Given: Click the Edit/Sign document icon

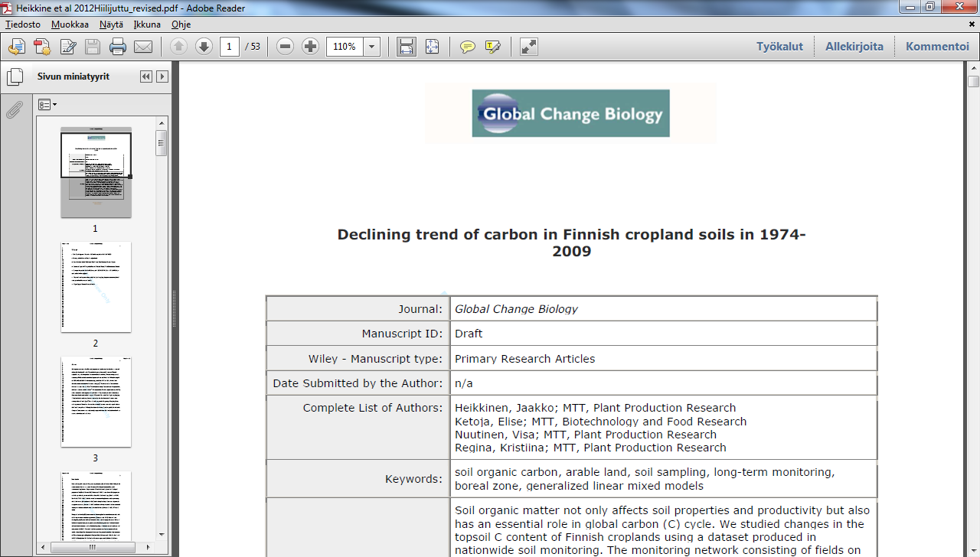Looking at the screenshot, I should [68, 47].
